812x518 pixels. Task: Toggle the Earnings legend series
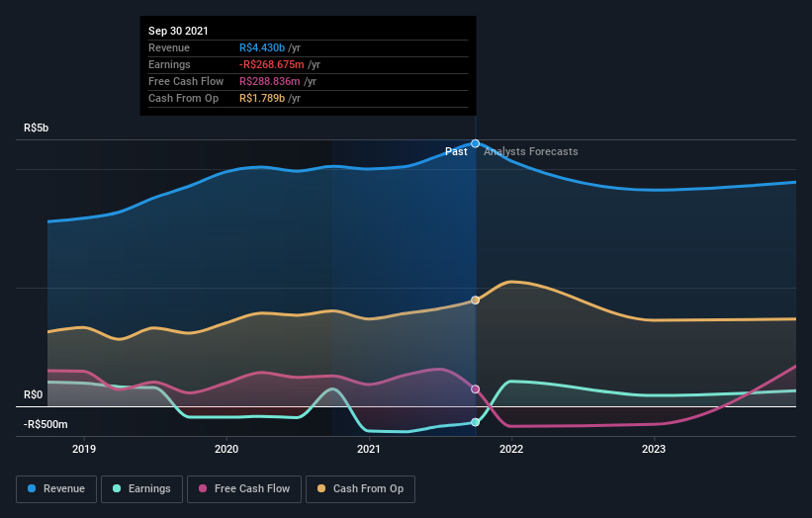[141, 489]
